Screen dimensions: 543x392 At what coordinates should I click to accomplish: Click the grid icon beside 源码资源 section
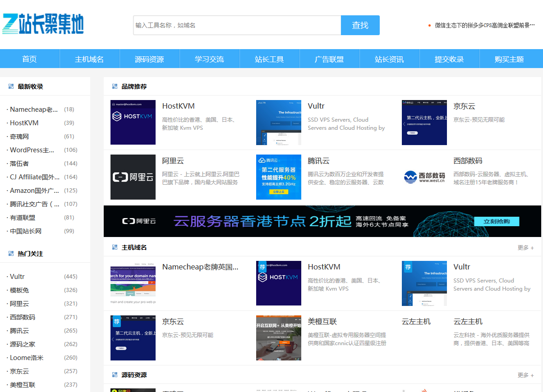point(115,375)
